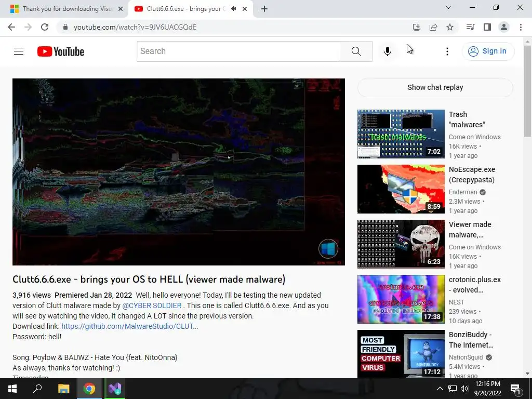Click the 'Trash "malwares"' video title
Screen dimensions: 532x399
click(x=467, y=119)
